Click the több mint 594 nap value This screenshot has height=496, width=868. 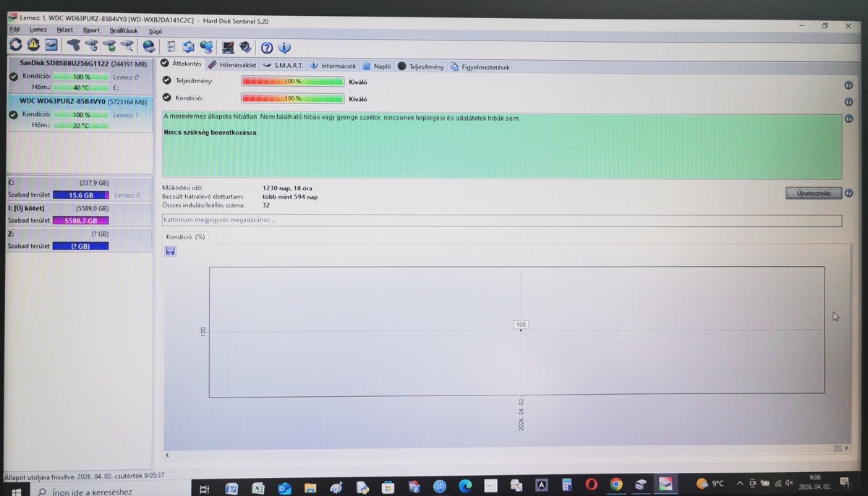pos(290,197)
